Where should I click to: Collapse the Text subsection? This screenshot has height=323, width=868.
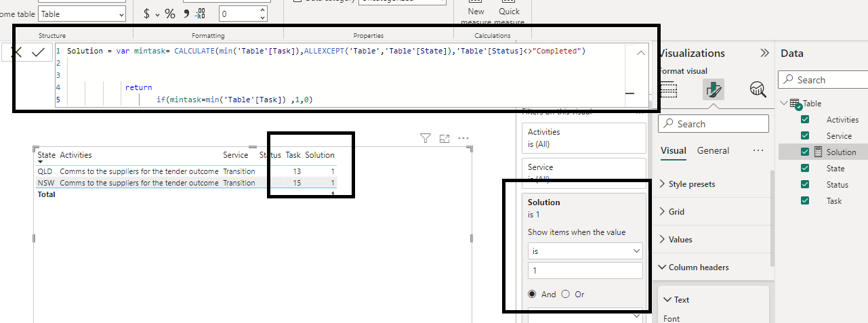[677, 299]
